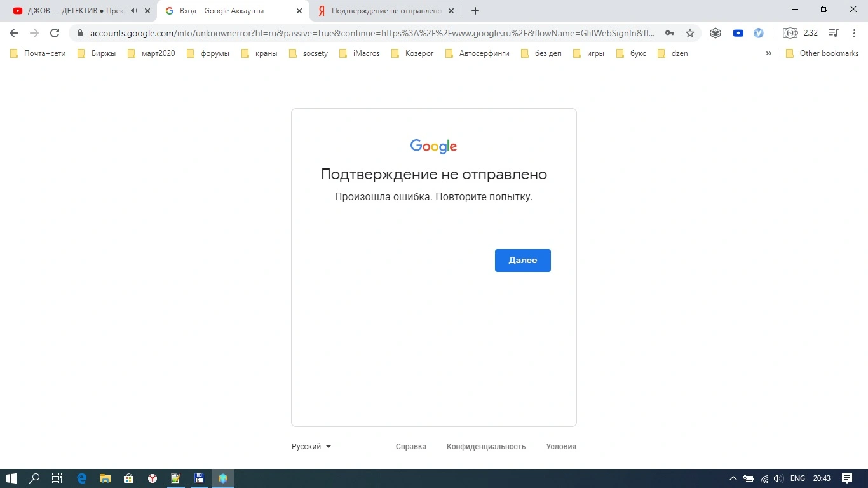Open the игры bookmark folder
This screenshot has width=868, height=488.
pyautogui.click(x=588, y=53)
